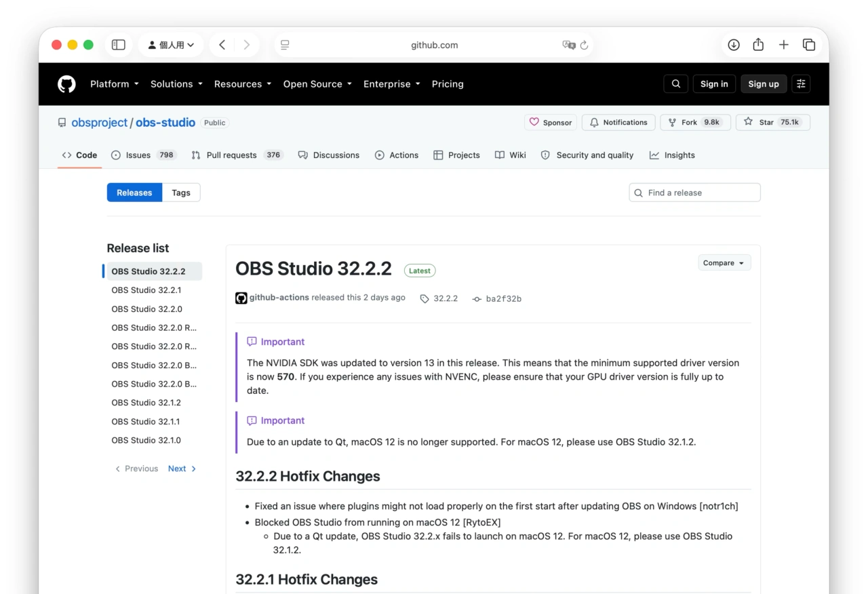Select the Tags toggle button

click(181, 193)
